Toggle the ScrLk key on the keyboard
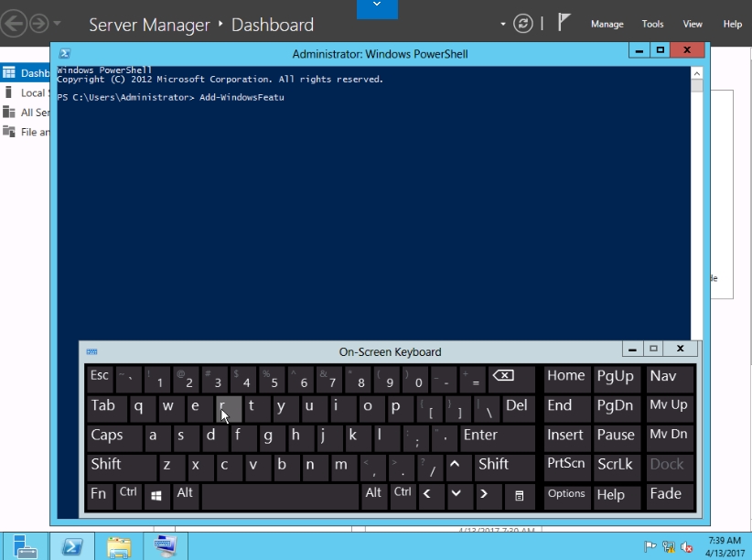The width and height of the screenshot is (752, 560). (x=616, y=465)
